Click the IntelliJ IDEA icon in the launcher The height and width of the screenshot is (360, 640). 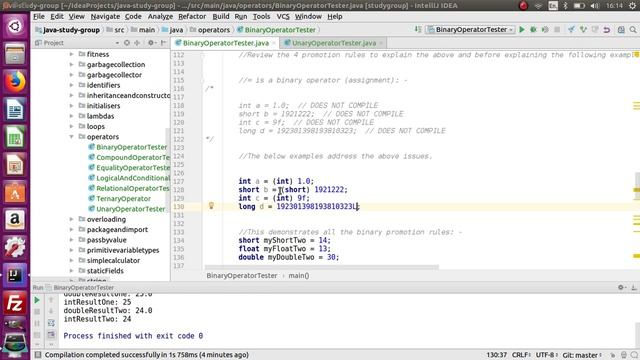15,276
